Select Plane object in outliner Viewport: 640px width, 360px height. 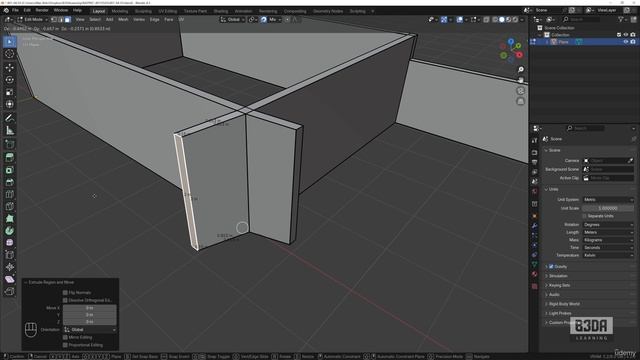564,42
